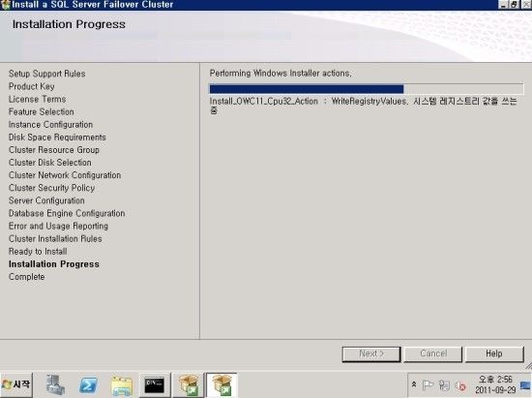Viewport: 532px width, 398px height.
Task: Open the Start button on the taskbar
Action: coord(16,384)
